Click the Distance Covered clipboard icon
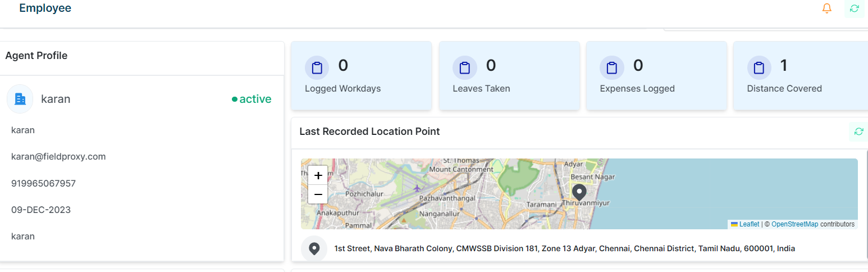 (x=759, y=69)
